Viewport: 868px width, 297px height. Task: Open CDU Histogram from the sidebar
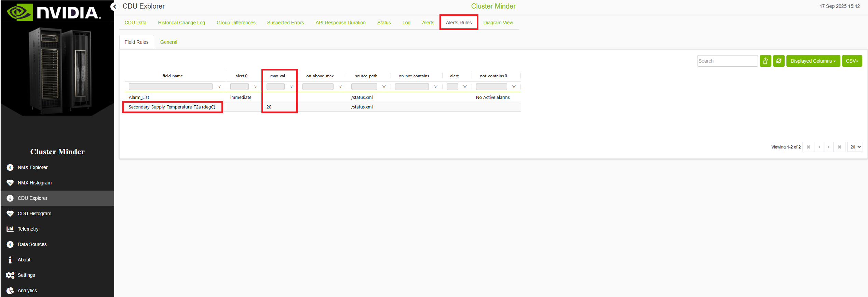34,214
